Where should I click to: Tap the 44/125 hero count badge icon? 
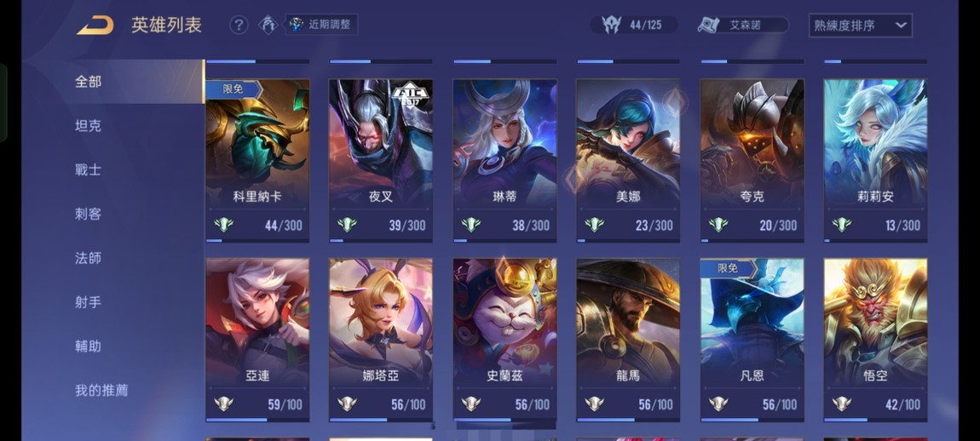point(611,25)
